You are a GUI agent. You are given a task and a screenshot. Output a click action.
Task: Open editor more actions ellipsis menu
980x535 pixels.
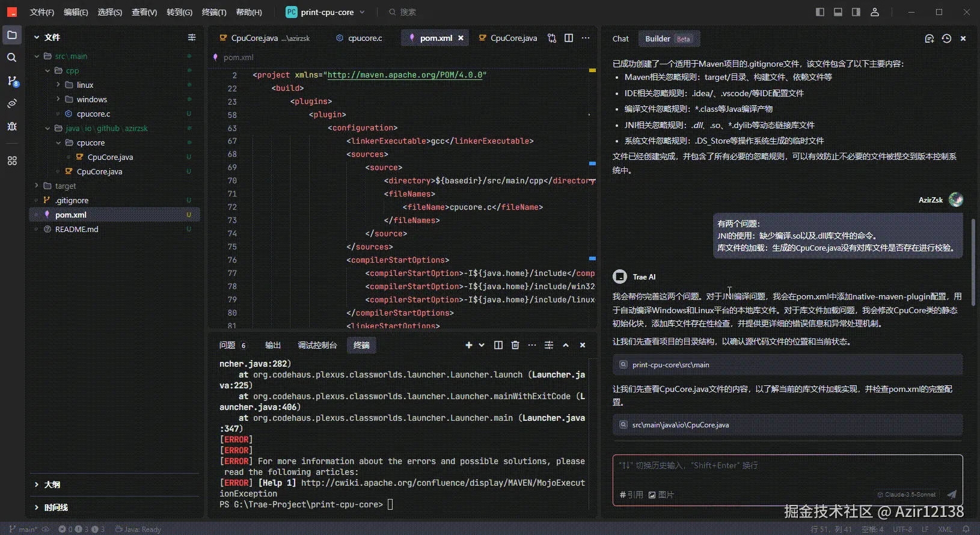[x=586, y=38]
